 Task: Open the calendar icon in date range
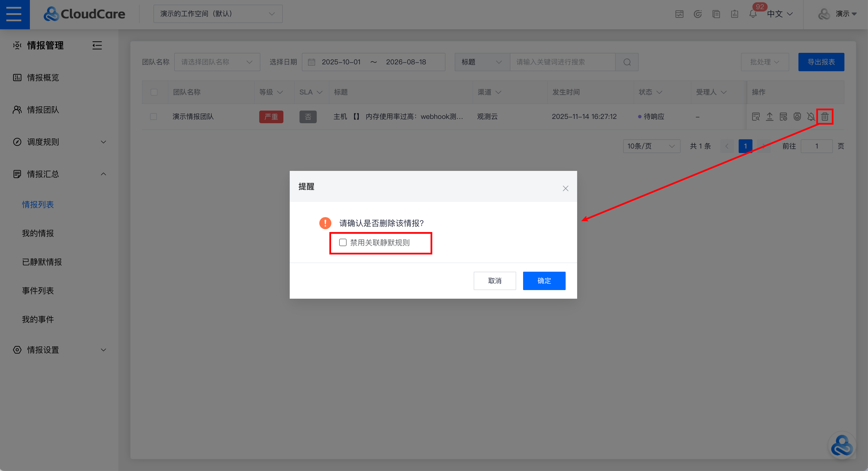point(311,62)
